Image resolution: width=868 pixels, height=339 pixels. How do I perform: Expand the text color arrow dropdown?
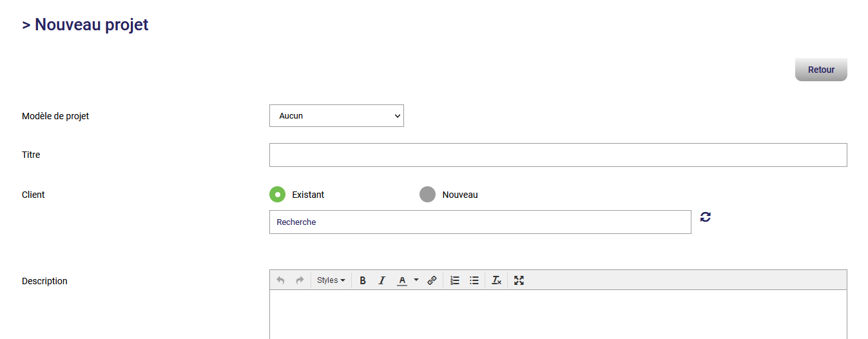[x=416, y=280]
